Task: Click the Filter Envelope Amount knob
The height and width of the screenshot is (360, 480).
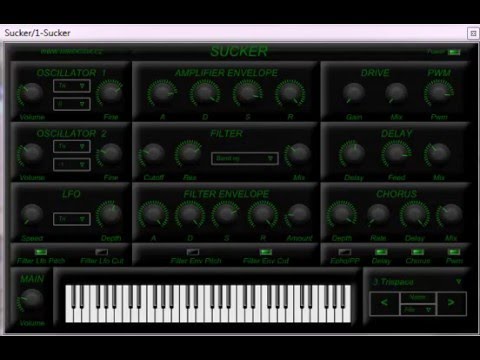Action: coord(299,215)
